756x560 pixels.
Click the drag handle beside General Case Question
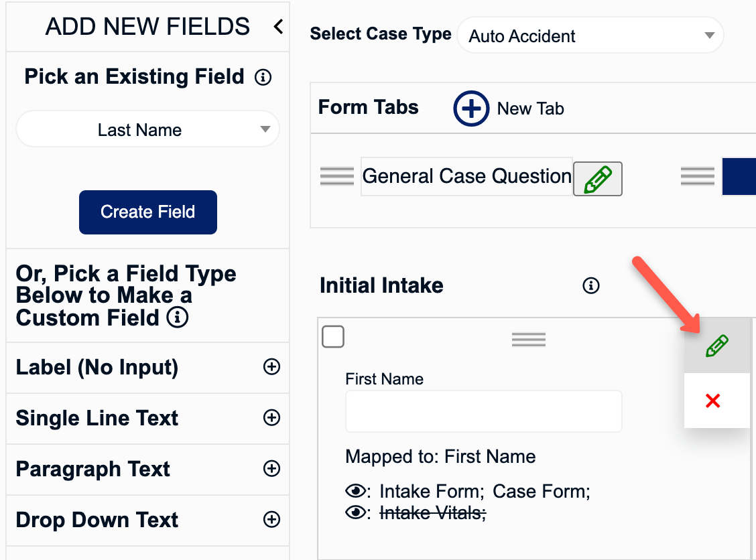[x=337, y=176]
